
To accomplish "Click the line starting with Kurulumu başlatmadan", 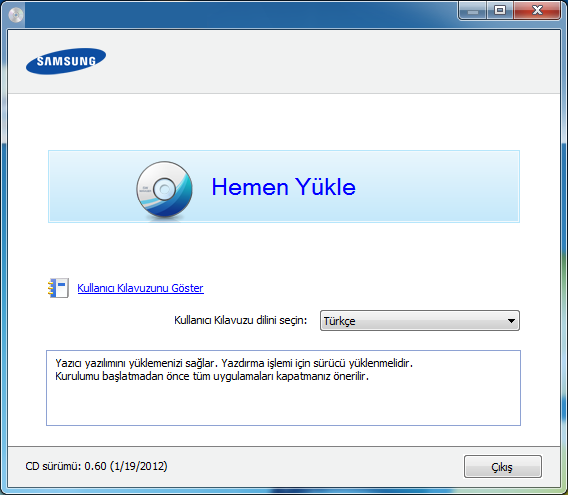I will (x=212, y=377).
